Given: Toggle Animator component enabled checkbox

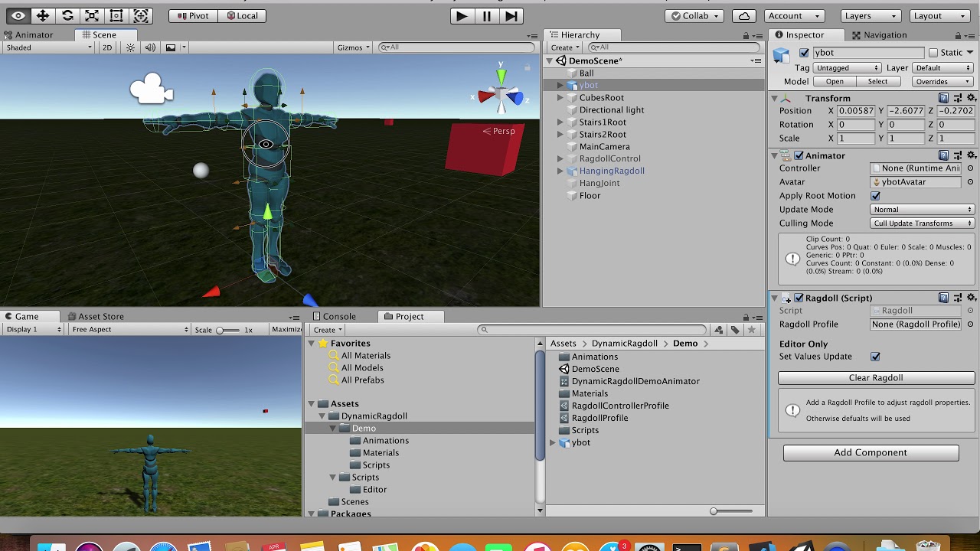Looking at the screenshot, I should tap(799, 155).
